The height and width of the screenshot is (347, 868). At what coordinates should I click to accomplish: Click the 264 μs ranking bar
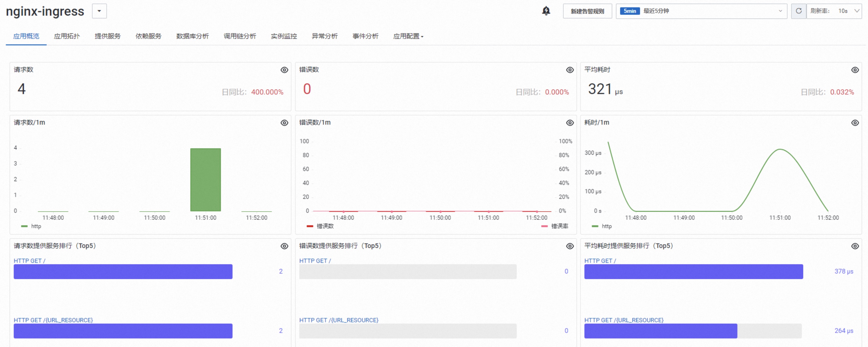[x=661, y=331]
